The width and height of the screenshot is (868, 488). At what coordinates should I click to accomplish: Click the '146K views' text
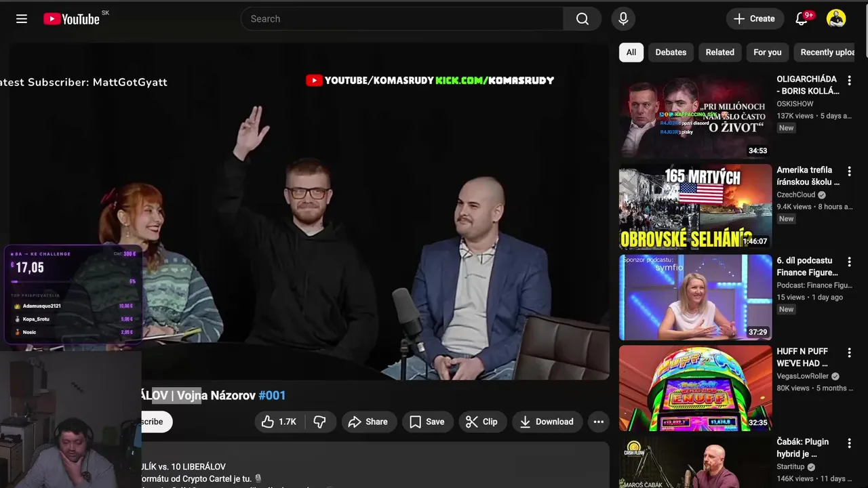pos(795,479)
